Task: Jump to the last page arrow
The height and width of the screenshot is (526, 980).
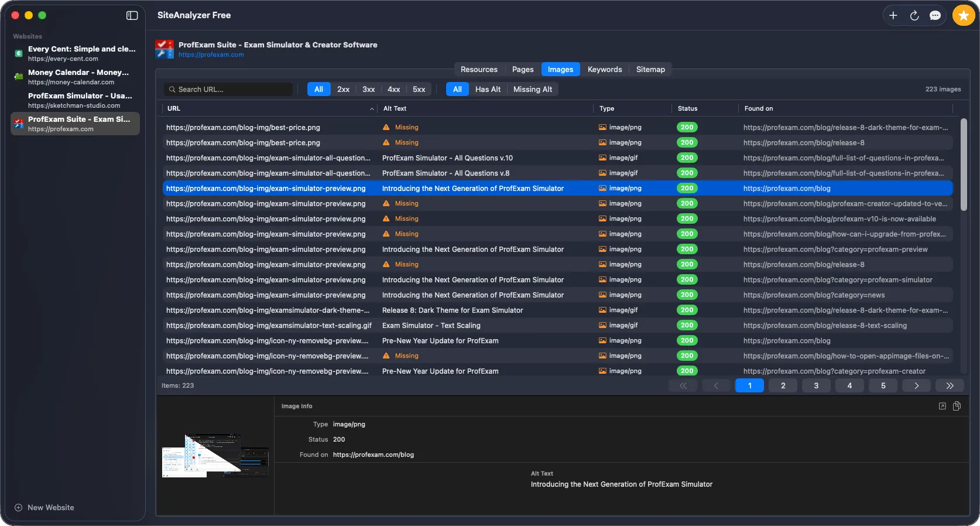Action: pos(950,385)
